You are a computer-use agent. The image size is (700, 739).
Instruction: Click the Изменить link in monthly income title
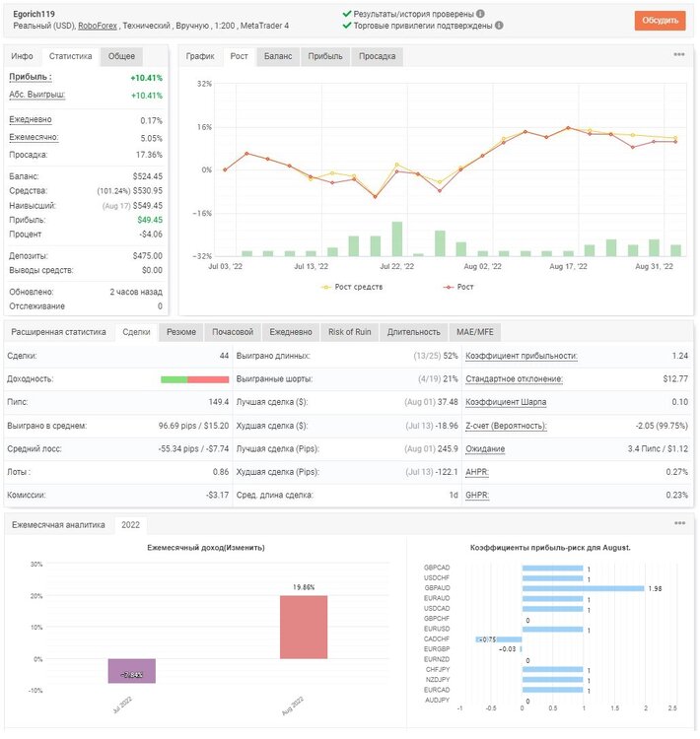point(244,548)
